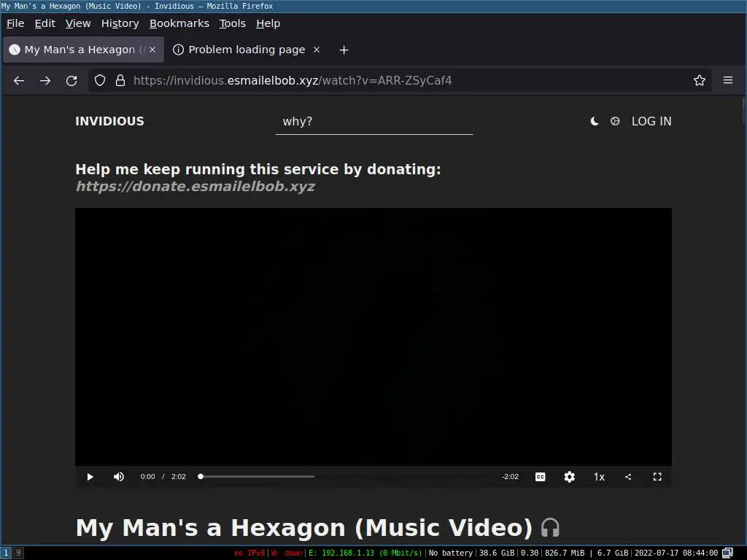Open the Tools menu
The height and width of the screenshot is (560, 747).
click(x=233, y=23)
